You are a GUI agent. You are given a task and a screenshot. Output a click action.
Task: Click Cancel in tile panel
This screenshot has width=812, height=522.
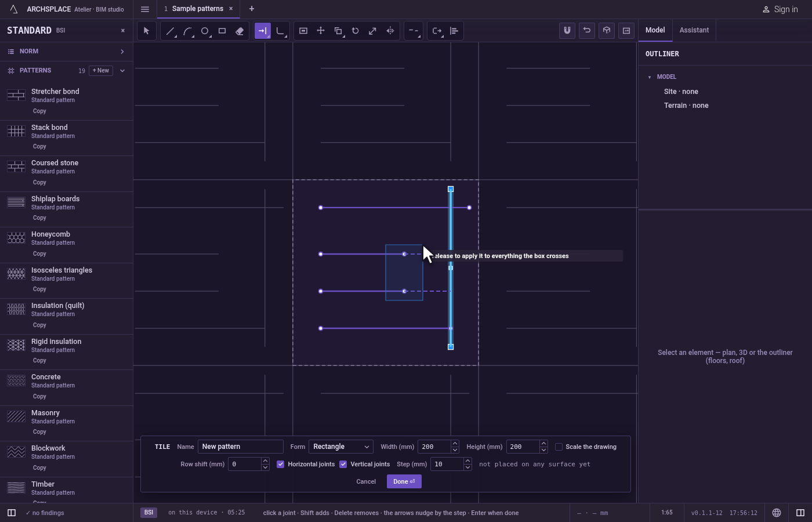[366, 481]
